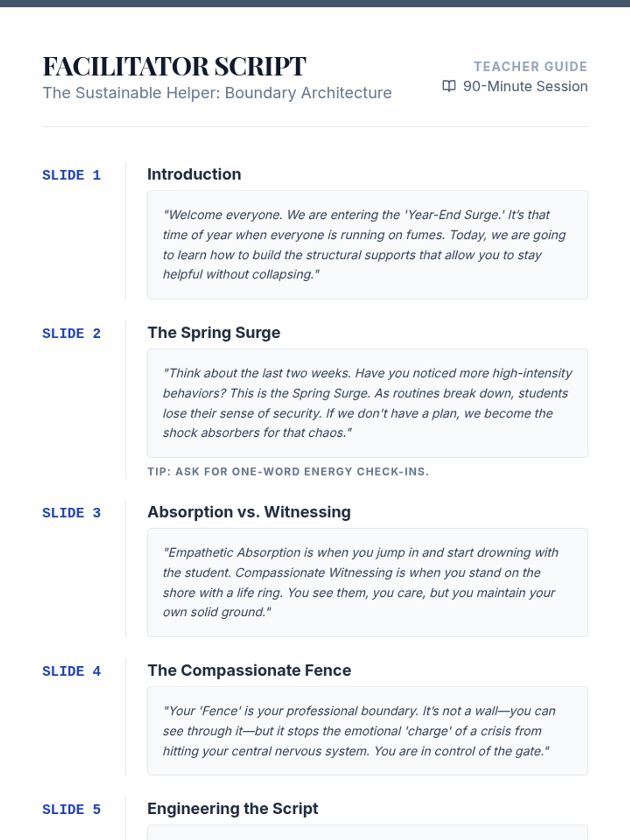Select the 90-Minute Session text
The width and height of the screenshot is (630, 840).
526,86
